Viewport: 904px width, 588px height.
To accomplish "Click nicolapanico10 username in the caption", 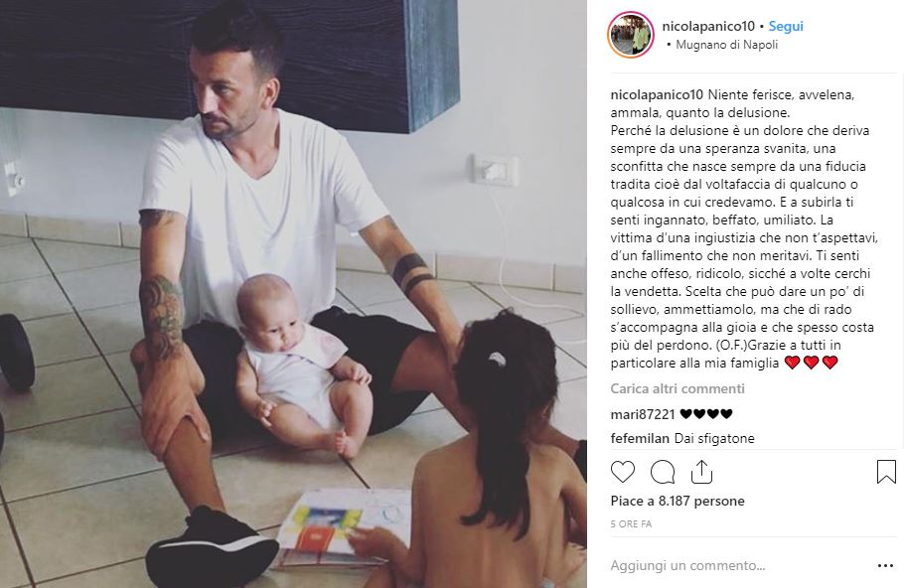I will click(657, 94).
